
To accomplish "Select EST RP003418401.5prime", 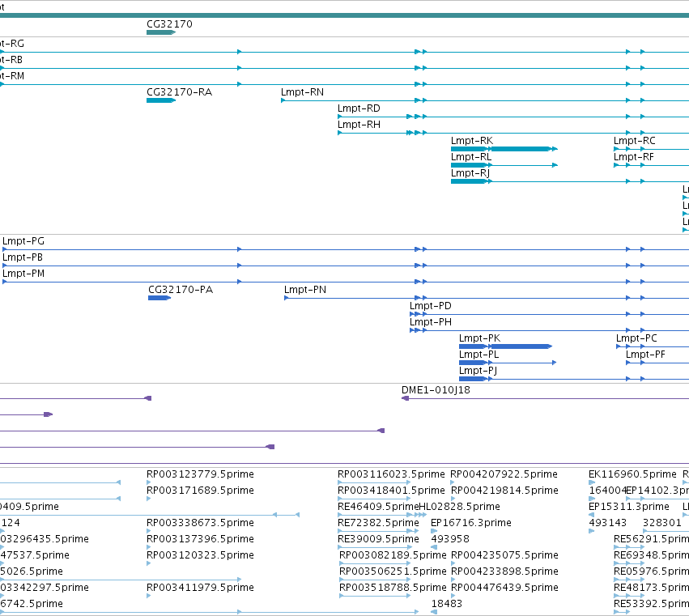I will point(391,491).
